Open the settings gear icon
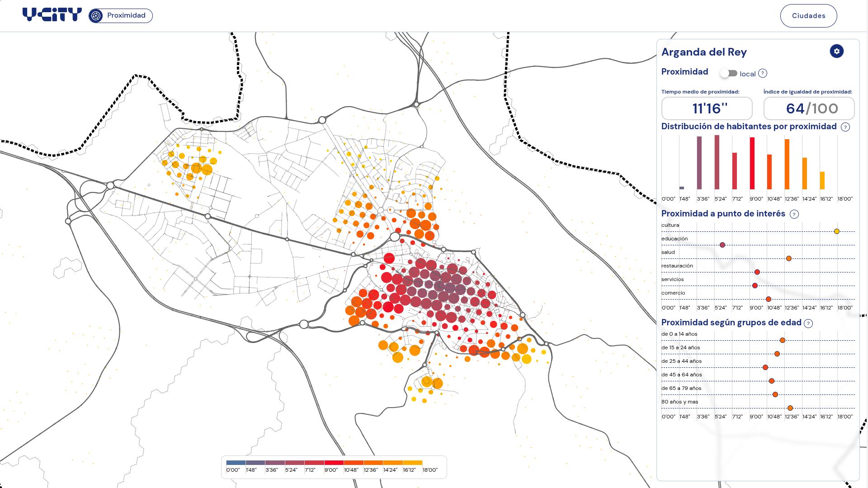Screen dimensions: 868x488 pyautogui.click(x=836, y=51)
